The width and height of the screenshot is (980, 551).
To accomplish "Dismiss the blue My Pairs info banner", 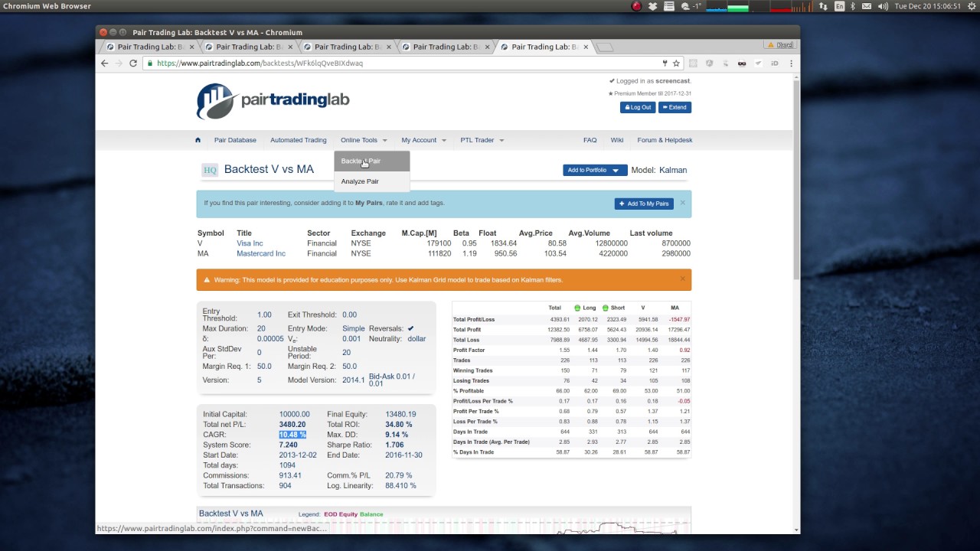I will [x=682, y=203].
